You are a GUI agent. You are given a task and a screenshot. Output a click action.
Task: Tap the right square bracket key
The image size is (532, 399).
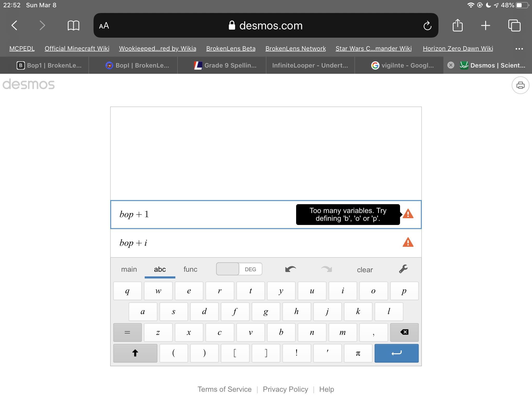(x=266, y=353)
